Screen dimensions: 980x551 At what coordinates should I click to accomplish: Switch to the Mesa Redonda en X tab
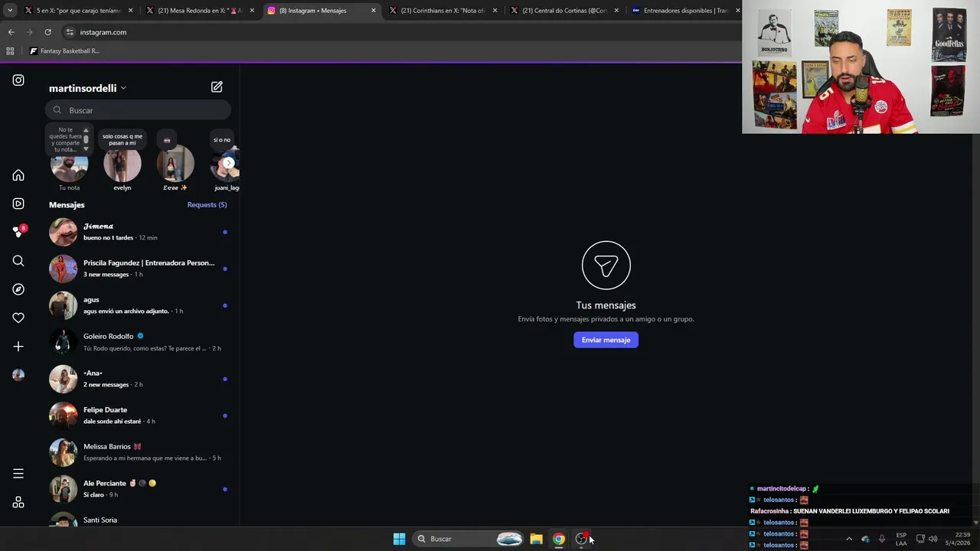[200, 11]
